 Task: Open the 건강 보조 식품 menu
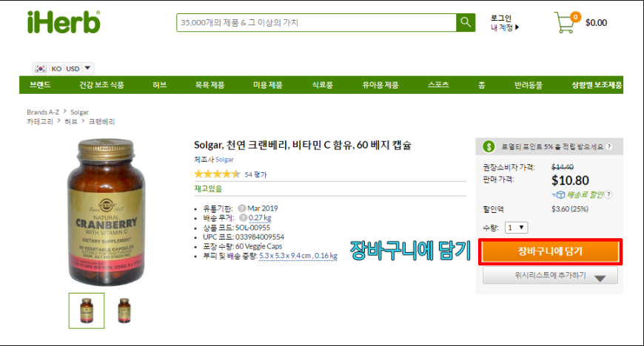point(101,85)
